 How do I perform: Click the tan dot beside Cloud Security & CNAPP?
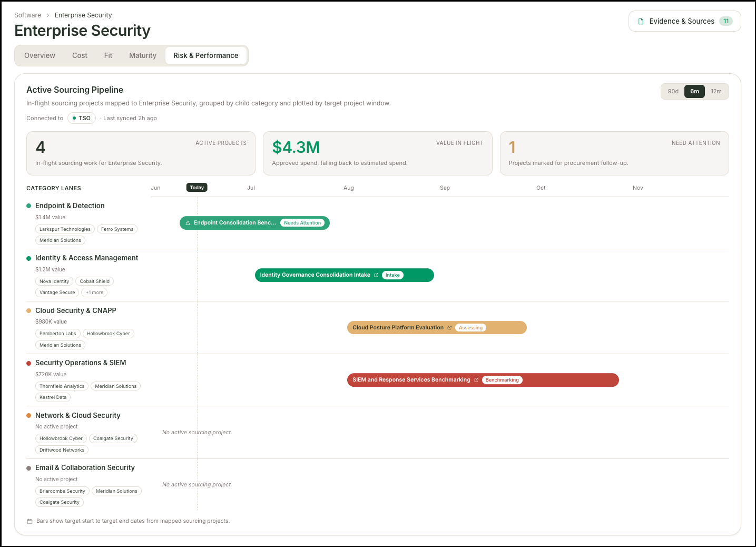click(29, 311)
